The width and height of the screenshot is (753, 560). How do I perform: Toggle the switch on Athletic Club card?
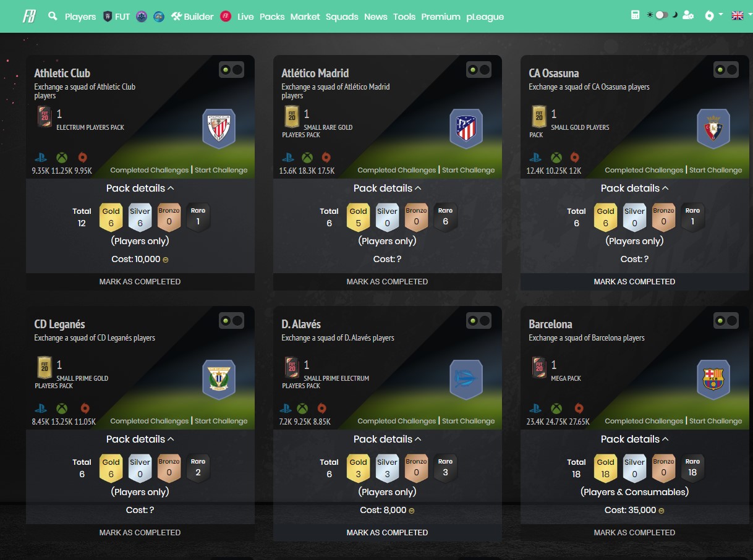pos(231,70)
